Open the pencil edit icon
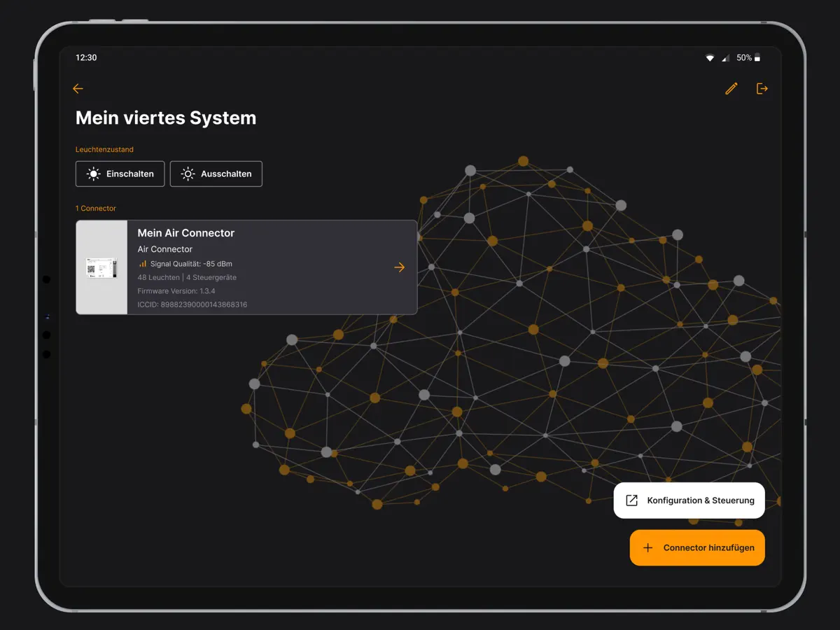The width and height of the screenshot is (840, 630). click(731, 89)
